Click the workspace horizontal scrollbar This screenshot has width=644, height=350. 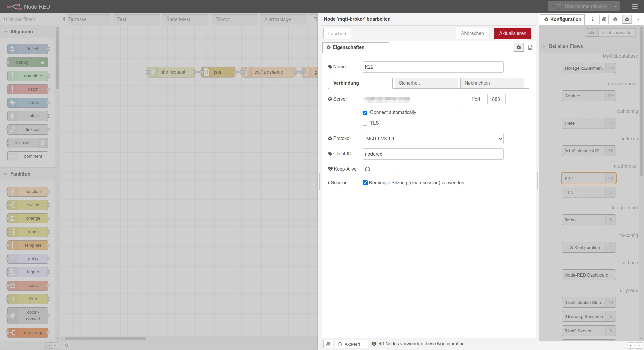[106, 338]
